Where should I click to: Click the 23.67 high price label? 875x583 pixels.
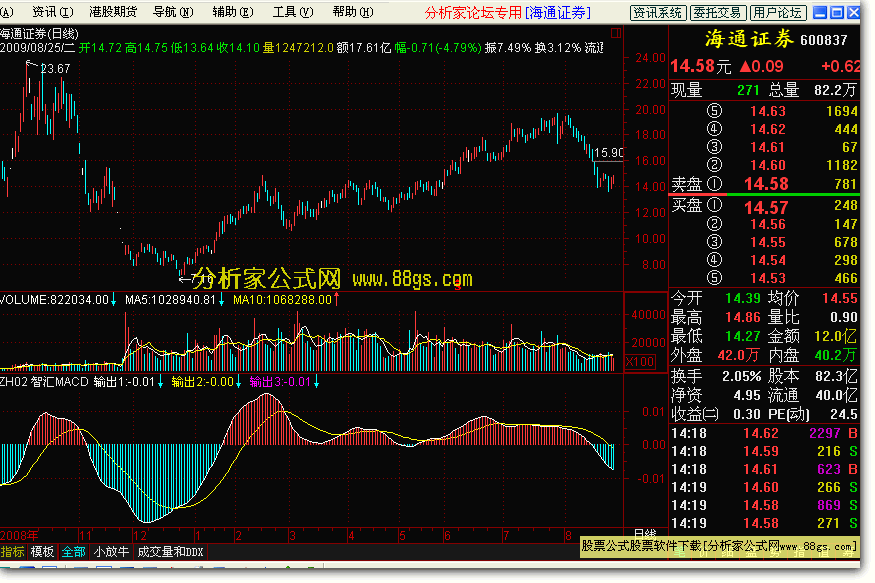(55, 69)
